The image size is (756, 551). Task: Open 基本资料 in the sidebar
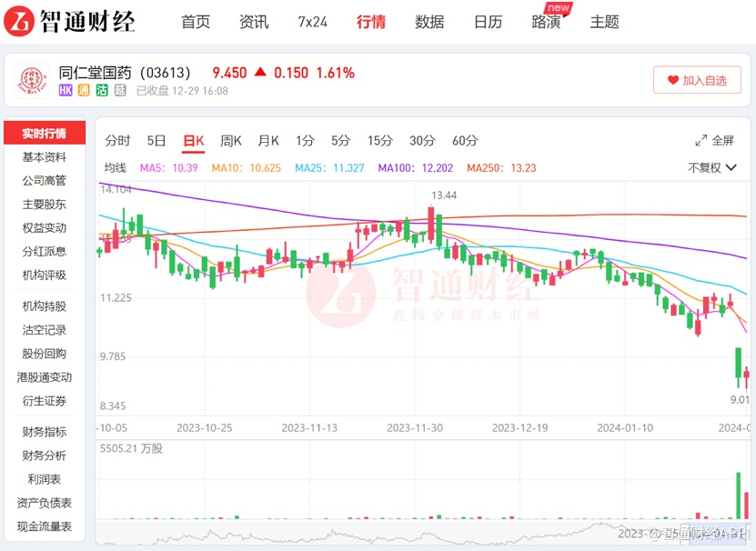[x=45, y=157]
